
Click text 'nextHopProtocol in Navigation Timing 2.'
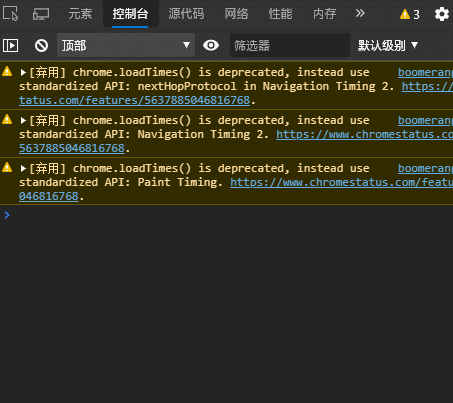pyautogui.click(x=266, y=86)
